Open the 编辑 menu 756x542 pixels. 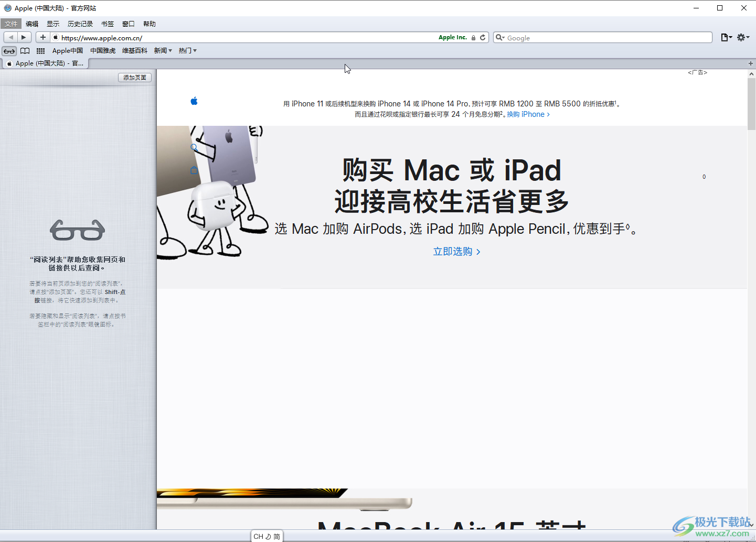point(32,24)
